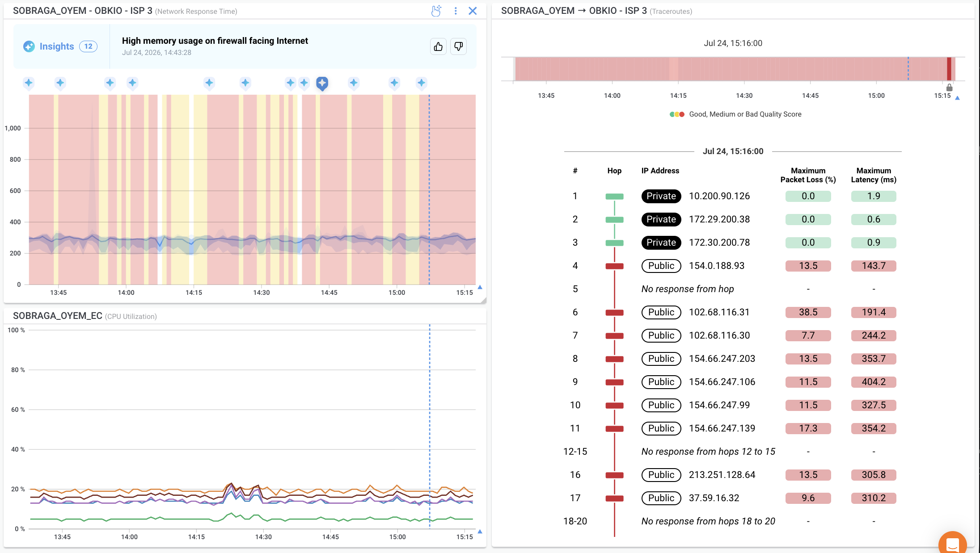This screenshot has height=553, width=980.
Task: Select the insight marker near 14:30
Action: 245,83
